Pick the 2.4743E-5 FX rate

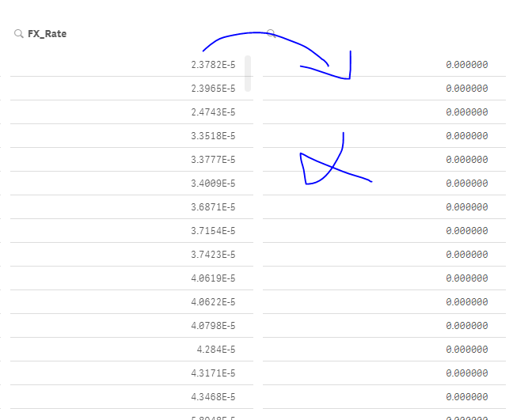[213, 112]
